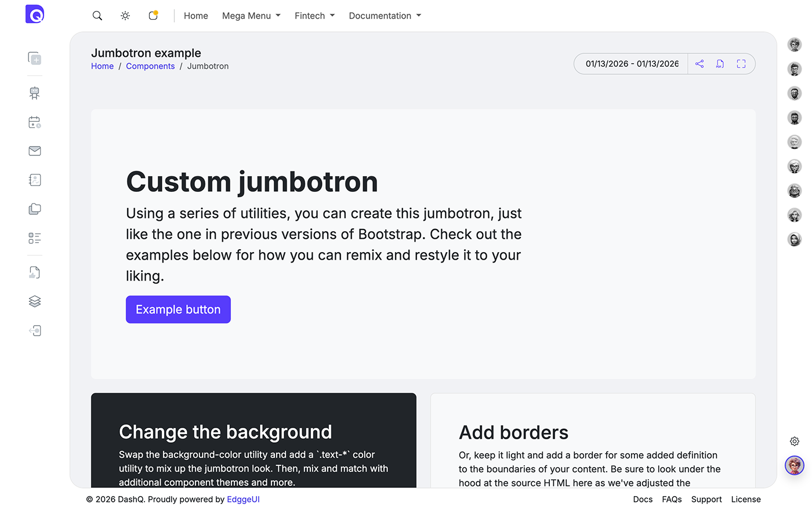Toggle fullscreen mode icon

[741, 64]
